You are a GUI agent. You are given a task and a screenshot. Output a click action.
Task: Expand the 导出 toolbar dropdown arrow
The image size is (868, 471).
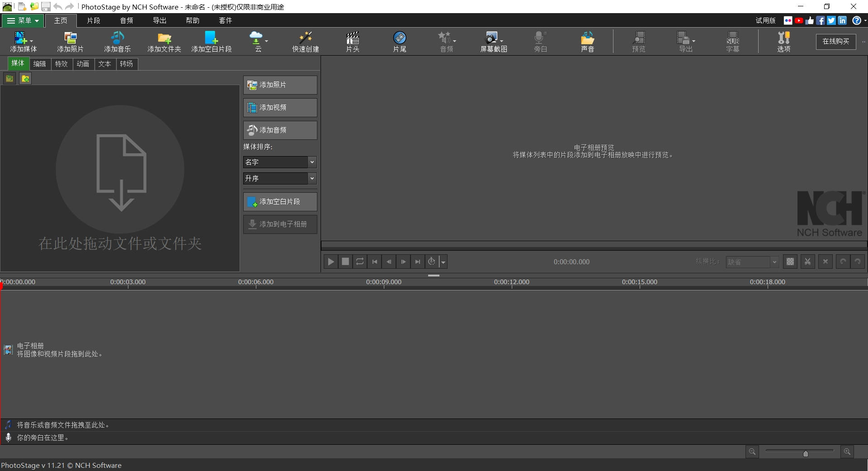point(693,41)
